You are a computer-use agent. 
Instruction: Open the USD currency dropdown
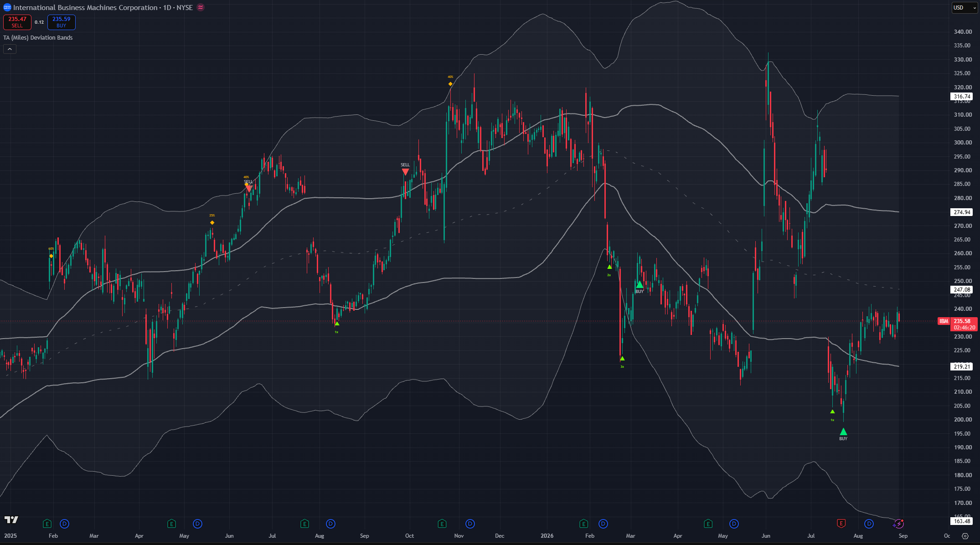(x=965, y=7)
